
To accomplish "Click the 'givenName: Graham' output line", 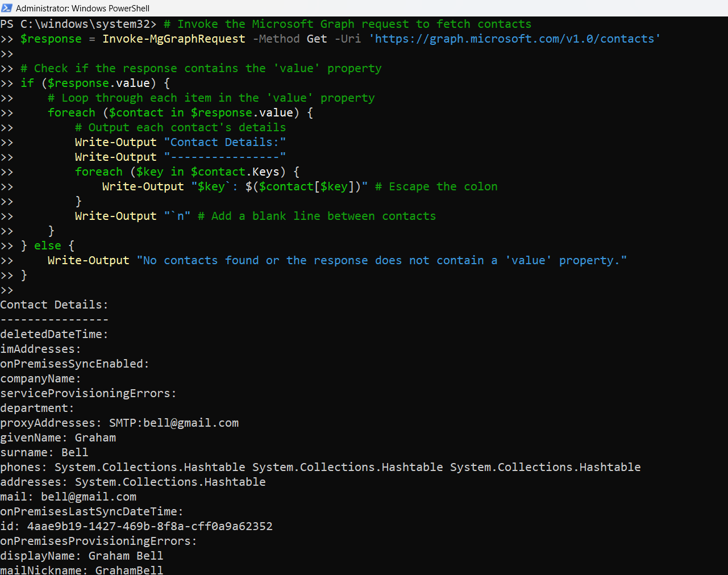I will (x=58, y=438).
